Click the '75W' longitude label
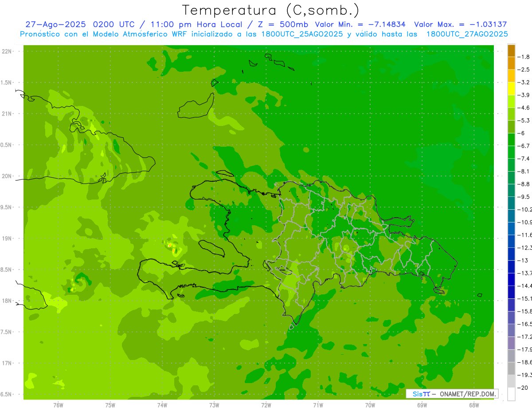 (110, 405)
